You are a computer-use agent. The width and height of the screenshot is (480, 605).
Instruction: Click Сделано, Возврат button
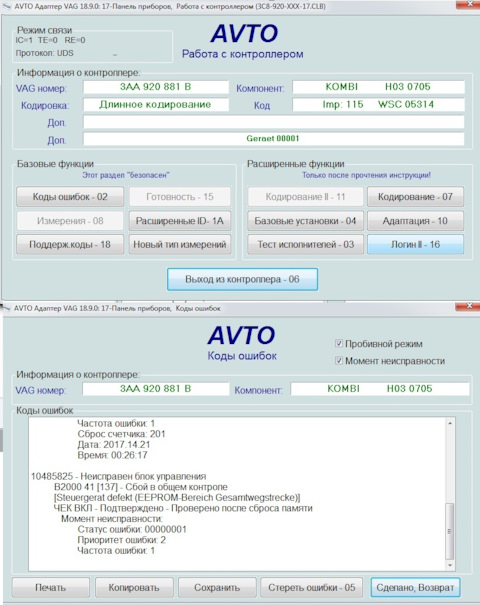[415, 587]
